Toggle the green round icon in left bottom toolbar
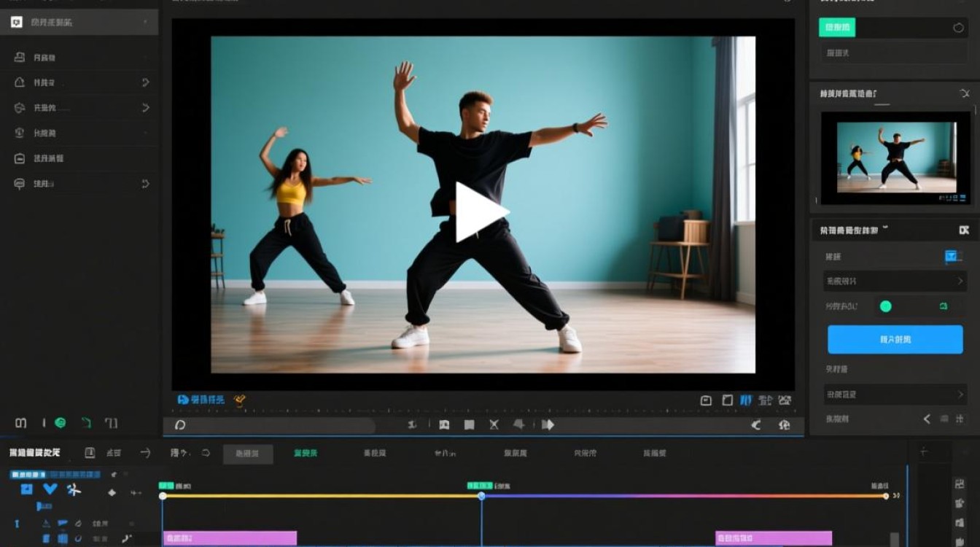The image size is (980, 547). 61,422
